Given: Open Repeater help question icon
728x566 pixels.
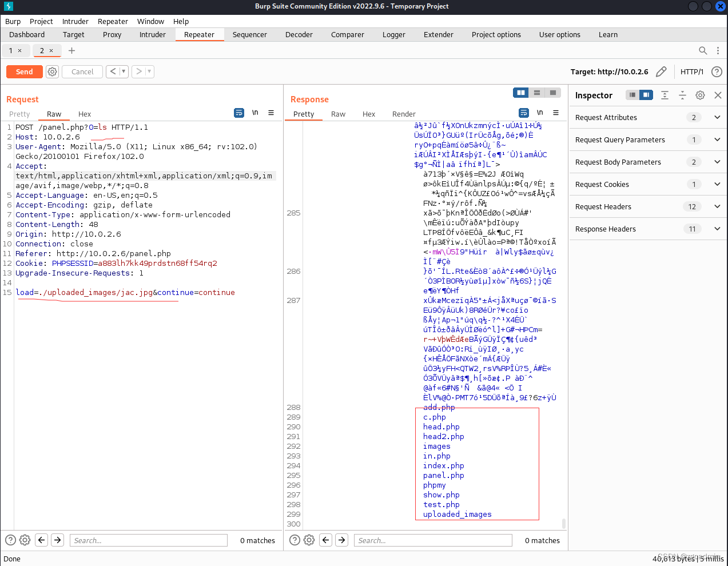Looking at the screenshot, I should click(717, 71).
